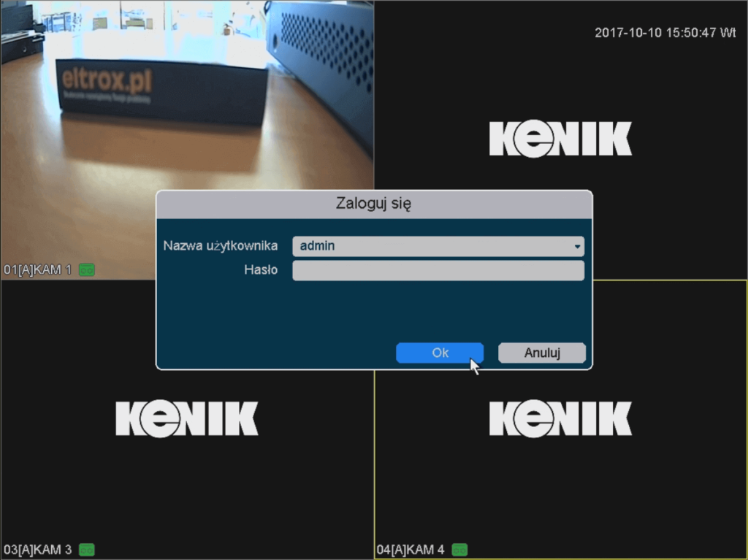The height and width of the screenshot is (560, 748).
Task: Click the date and time display
Action: (x=665, y=33)
